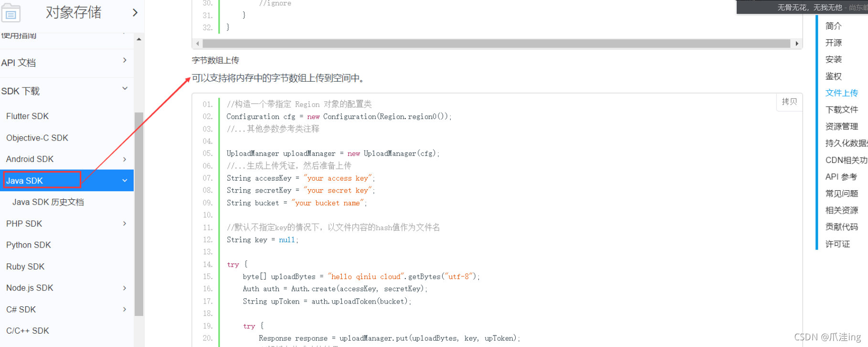Viewport: 868px width, 347px height.
Task: Expand the Node.js SDK submenu arrow
Action: pyautogui.click(x=125, y=288)
